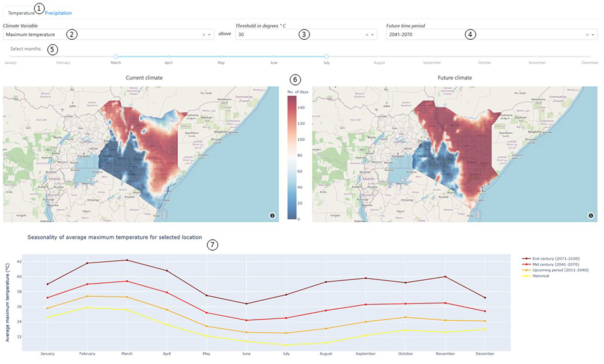Set month slider to December mark
The width and height of the screenshot is (604, 364).
point(590,56)
